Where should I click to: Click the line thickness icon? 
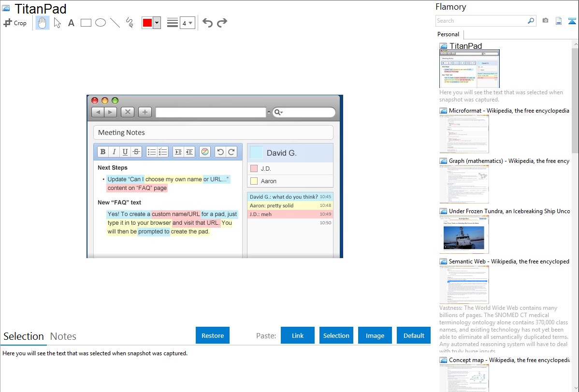173,23
